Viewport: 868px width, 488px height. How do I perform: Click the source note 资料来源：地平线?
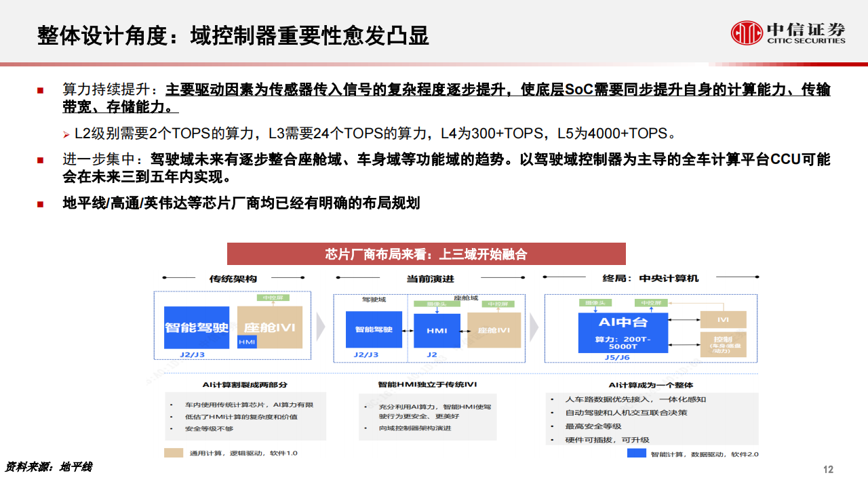[48, 467]
